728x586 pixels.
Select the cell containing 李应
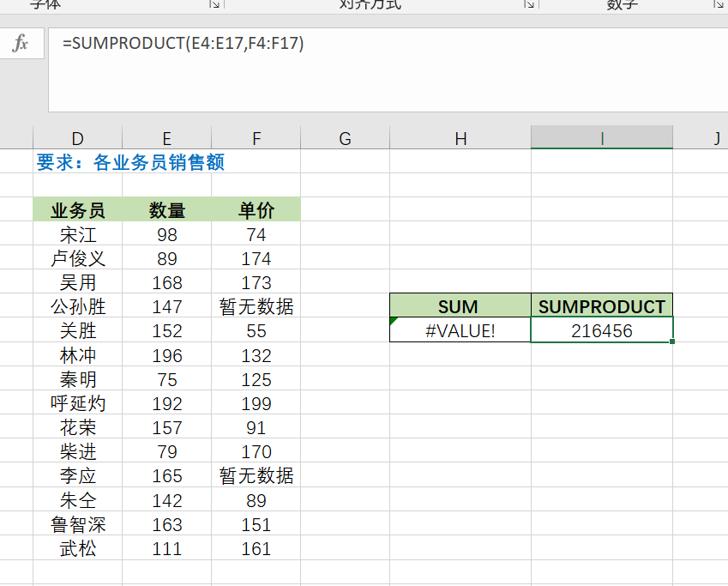tap(77, 476)
